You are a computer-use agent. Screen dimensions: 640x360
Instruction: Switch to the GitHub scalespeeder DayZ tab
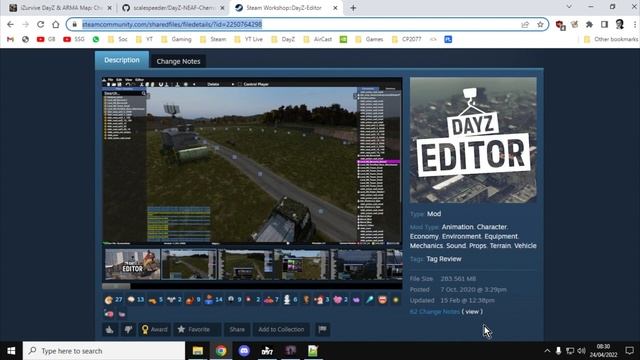(x=174, y=8)
